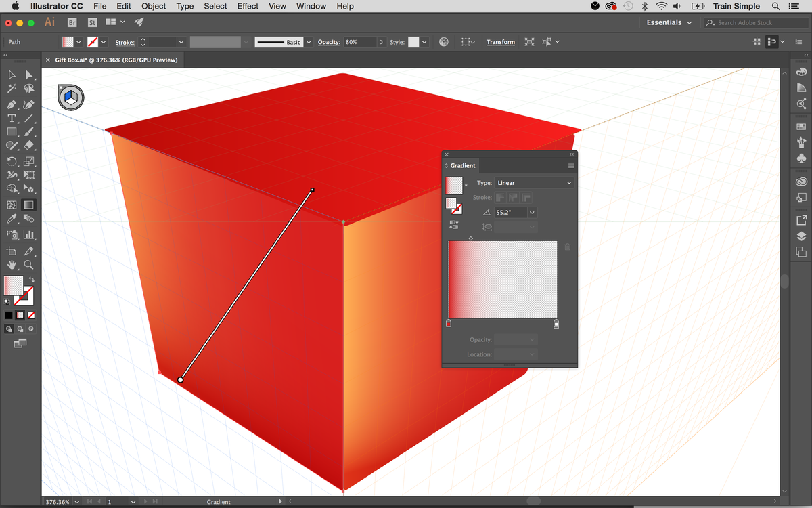
Task: Open the Effect menu
Action: (x=248, y=6)
